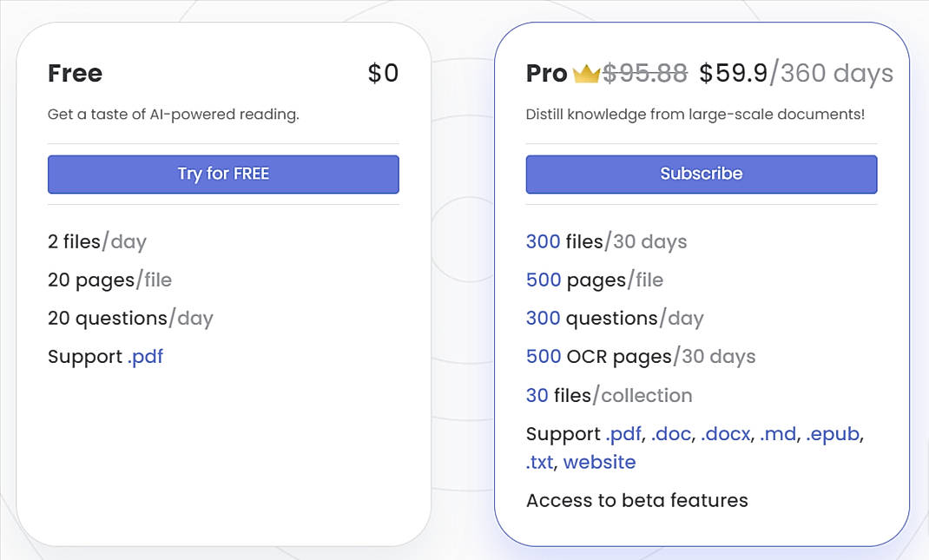This screenshot has width=929, height=560.
Task: Click the '500 pages/file' feature line
Action: click(x=595, y=280)
